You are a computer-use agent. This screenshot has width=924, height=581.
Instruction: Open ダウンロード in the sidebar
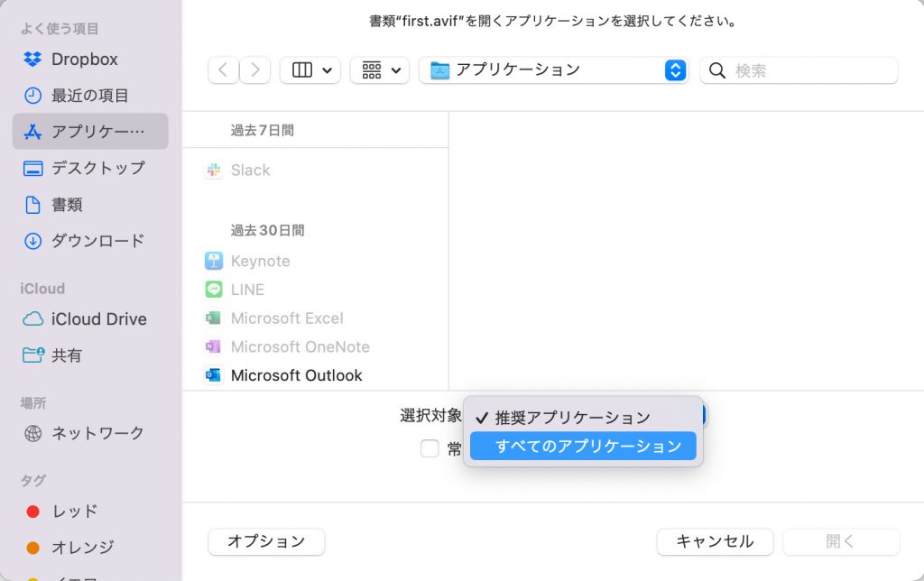point(90,240)
